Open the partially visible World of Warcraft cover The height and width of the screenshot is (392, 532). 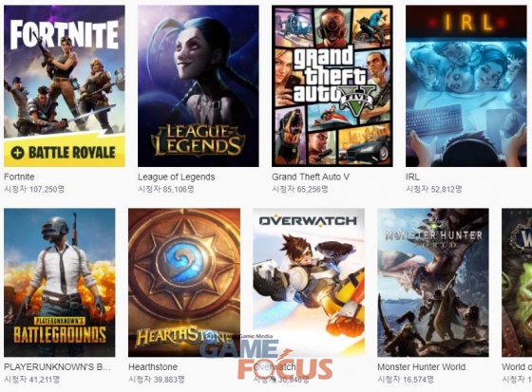(517, 283)
